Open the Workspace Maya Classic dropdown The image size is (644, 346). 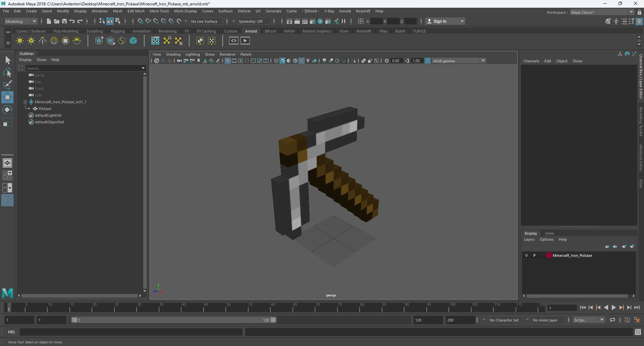[x=602, y=12]
